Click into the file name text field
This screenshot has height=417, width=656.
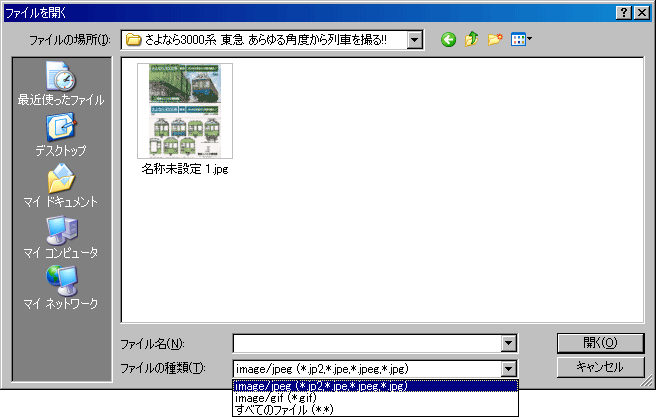(x=366, y=343)
